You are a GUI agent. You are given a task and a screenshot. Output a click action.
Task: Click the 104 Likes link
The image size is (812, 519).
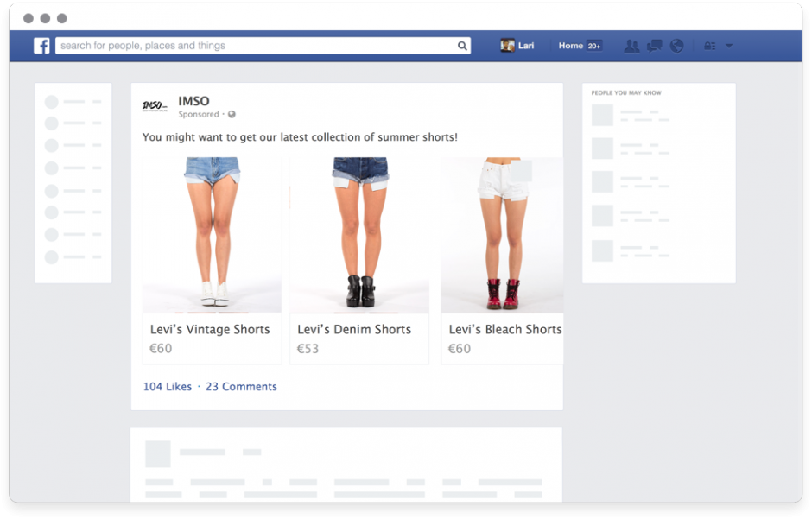[167, 386]
